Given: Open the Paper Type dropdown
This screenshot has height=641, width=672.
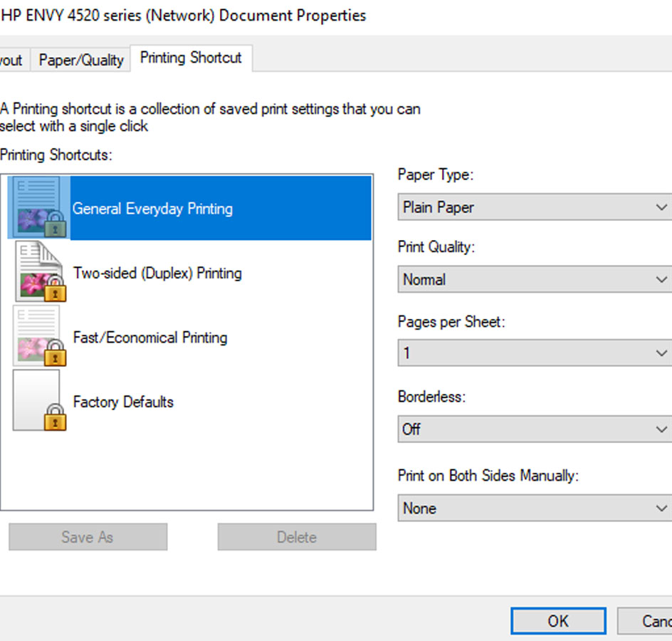Looking at the screenshot, I should click(535, 207).
